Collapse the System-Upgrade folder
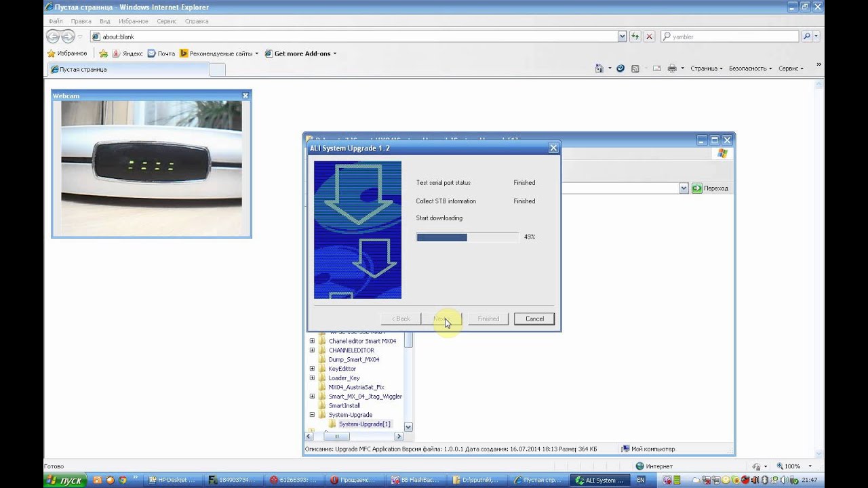Viewport: 868px width, 488px height. point(313,415)
